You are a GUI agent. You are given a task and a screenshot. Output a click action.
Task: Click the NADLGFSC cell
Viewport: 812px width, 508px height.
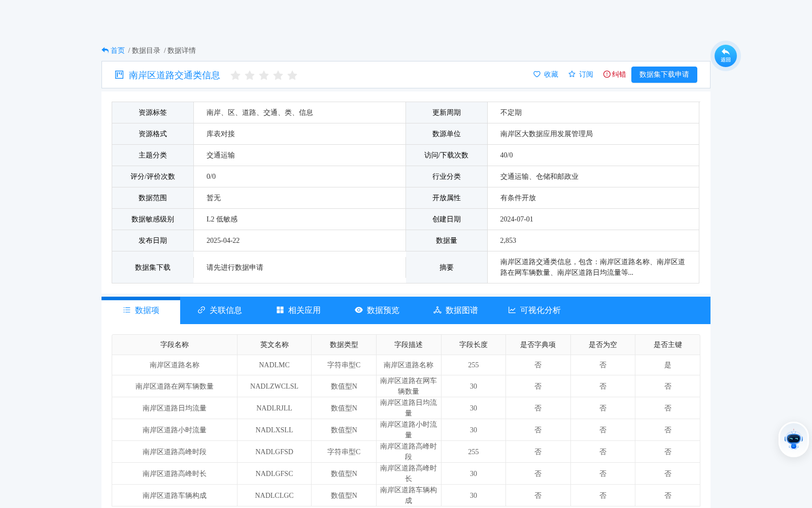(x=275, y=474)
